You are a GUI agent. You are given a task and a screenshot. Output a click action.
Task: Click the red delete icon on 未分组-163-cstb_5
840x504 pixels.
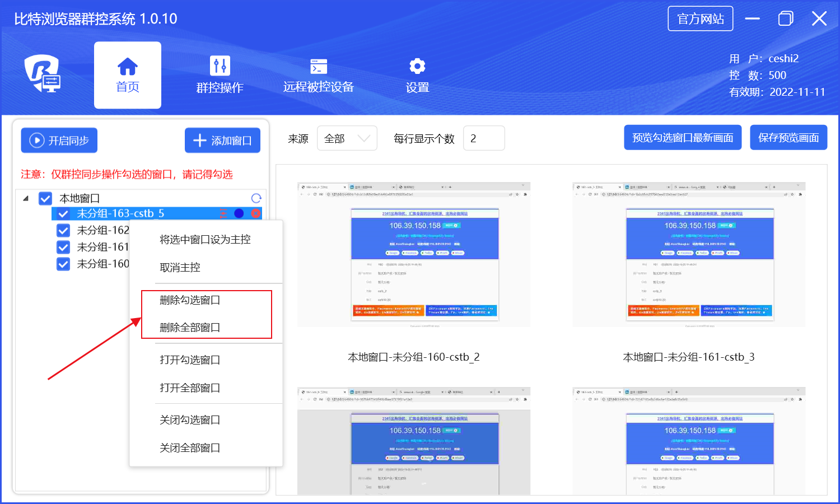[x=256, y=213]
